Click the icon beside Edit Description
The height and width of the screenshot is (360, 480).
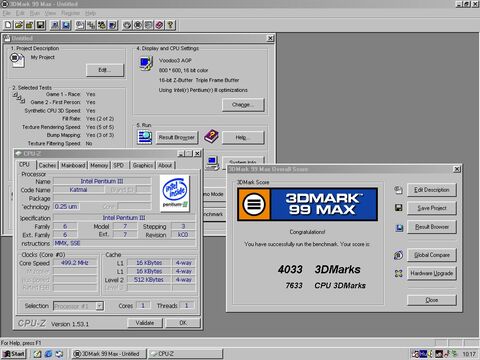[x=399, y=190]
